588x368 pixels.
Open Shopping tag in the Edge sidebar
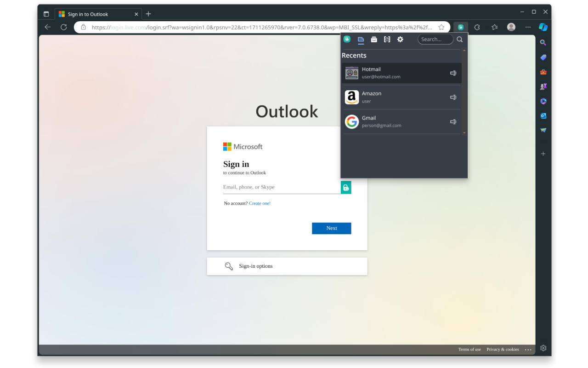pyautogui.click(x=543, y=57)
